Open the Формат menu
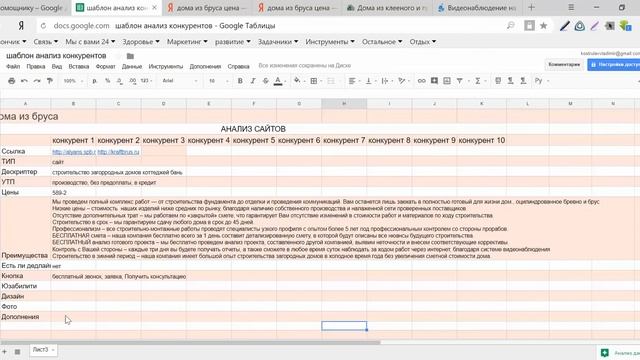This screenshot has height=360, width=640. point(106,66)
